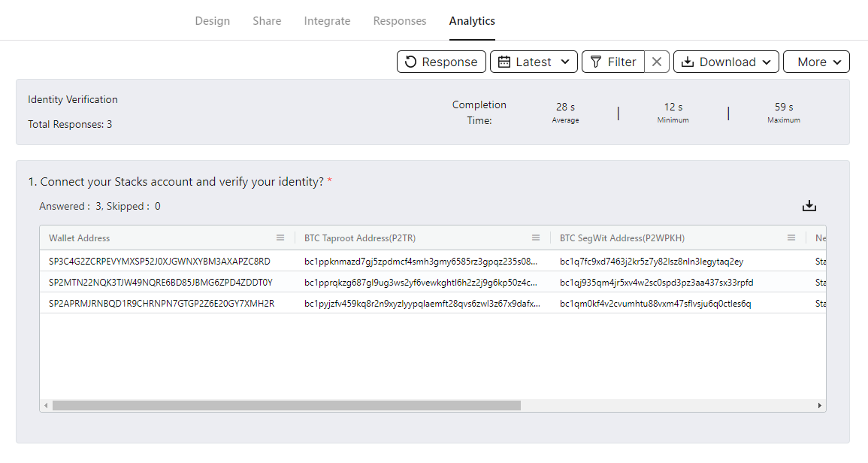Open Wallet Address column menu icon
The height and width of the screenshot is (463, 868).
tap(280, 238)
